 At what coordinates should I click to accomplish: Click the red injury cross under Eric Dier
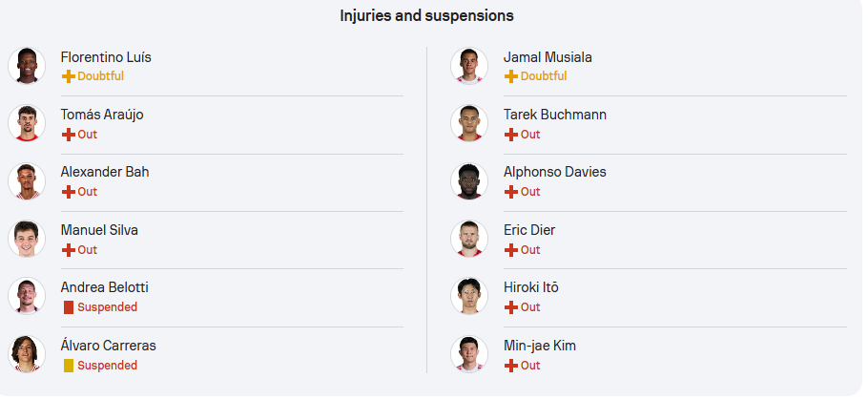[511, 250]
